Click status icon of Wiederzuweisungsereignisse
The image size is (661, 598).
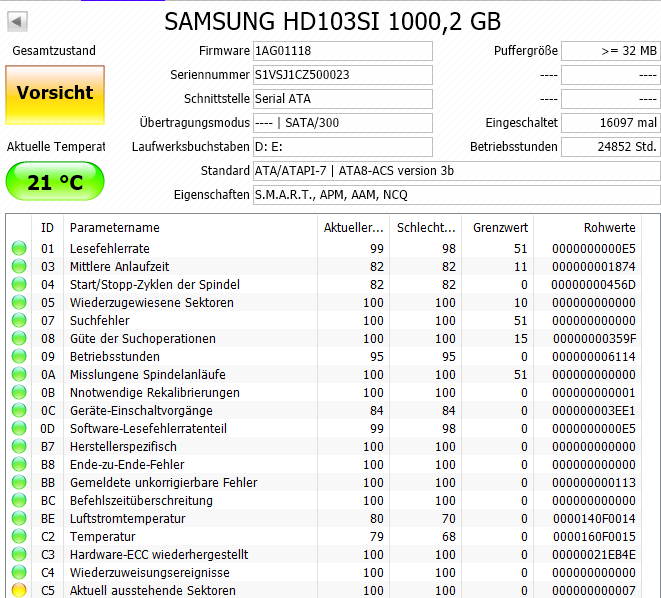coord(19,572)
